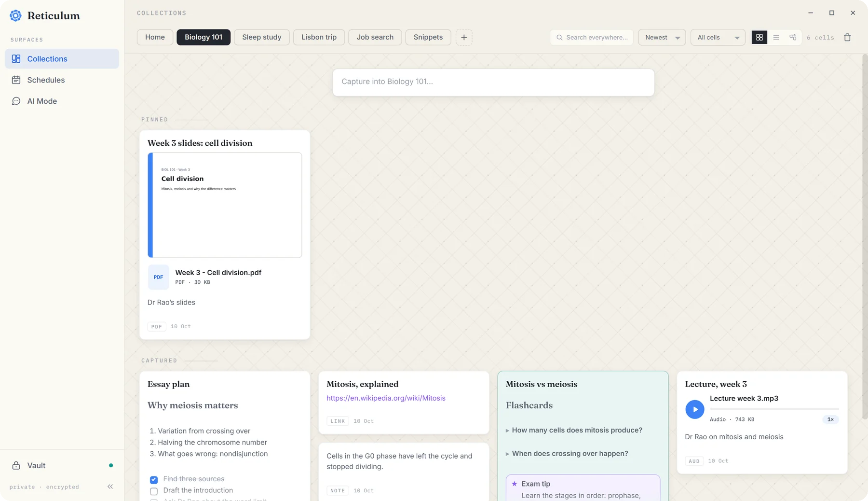Click the 'Mitosis vs meiosis' card title
This screenshot has width=868, height=501.
coord(542,384)
